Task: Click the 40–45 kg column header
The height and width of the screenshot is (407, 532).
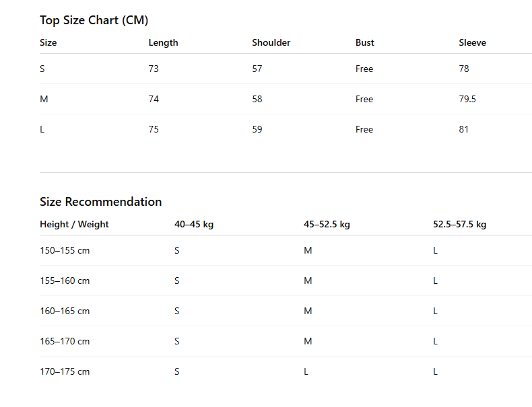Action: pyautogui.click(x=194, y=224)
